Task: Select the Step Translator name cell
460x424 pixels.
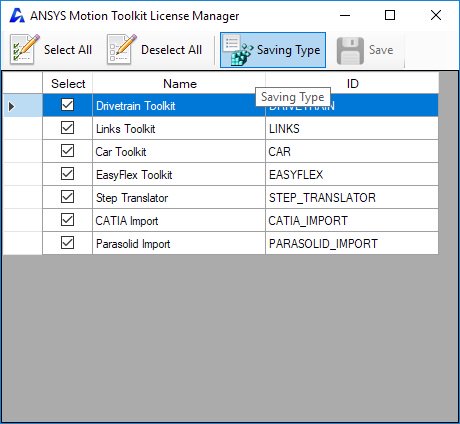Action: pyautogui.click(x=179, y=197)
